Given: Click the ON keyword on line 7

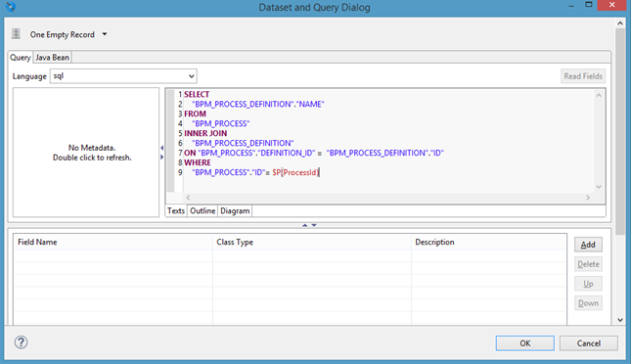Looking at the screenshot, I should click(x=190, y=153).
